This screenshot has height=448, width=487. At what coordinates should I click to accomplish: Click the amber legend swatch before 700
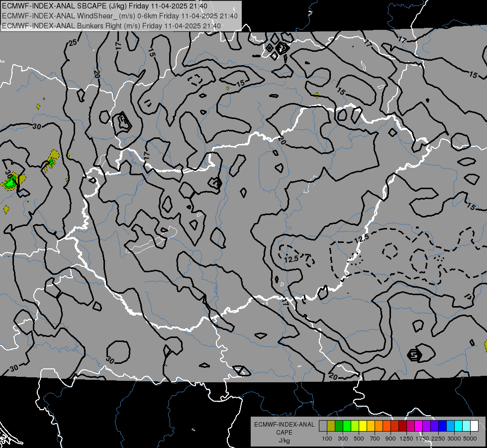tap(371, 426)
